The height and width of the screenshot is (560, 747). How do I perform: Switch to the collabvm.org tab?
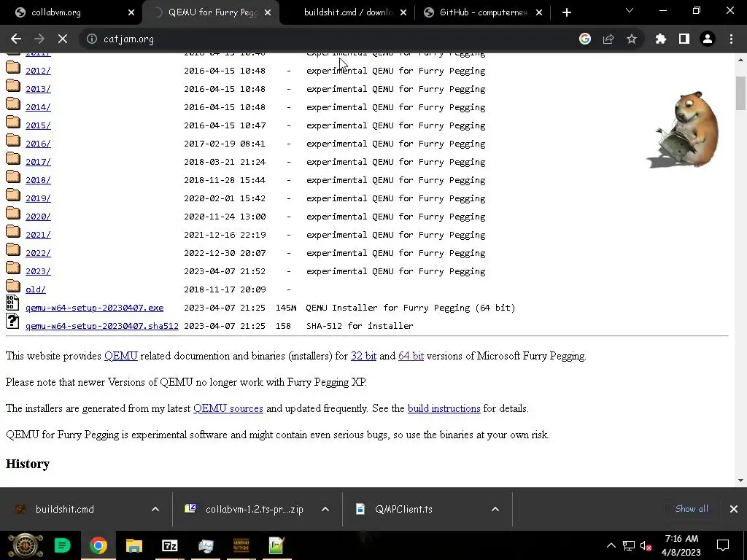tap(71, 12)
